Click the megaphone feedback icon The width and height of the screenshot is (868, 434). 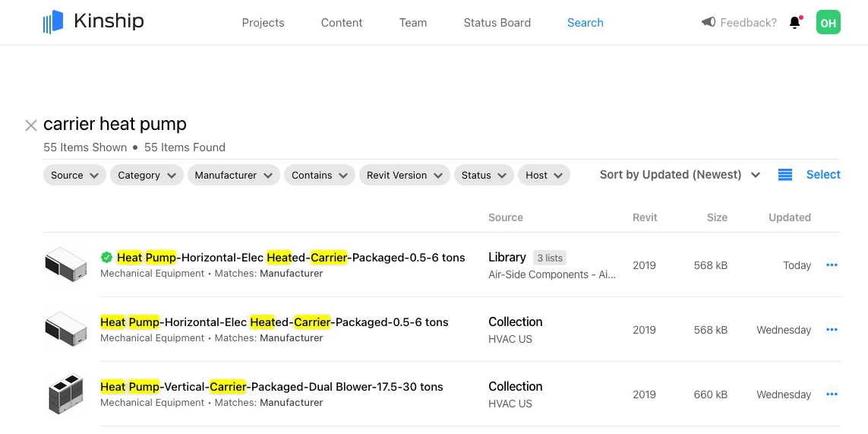tap(708, 22)
